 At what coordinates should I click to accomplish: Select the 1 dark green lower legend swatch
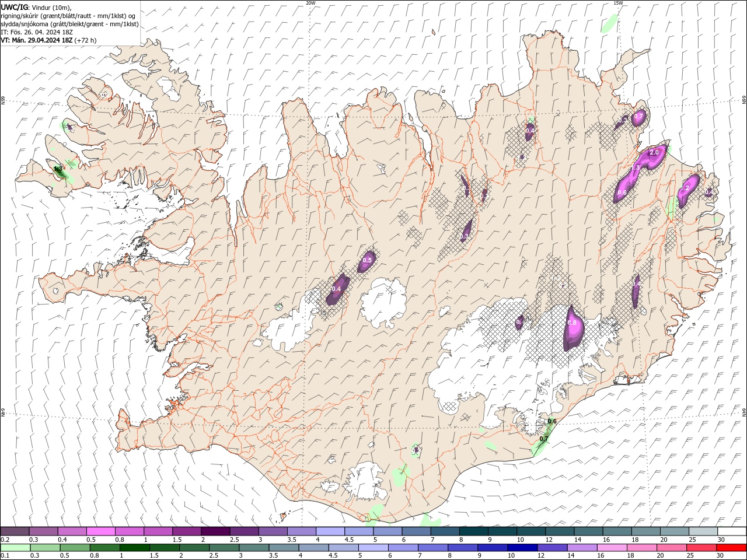(x=134, y=548)
